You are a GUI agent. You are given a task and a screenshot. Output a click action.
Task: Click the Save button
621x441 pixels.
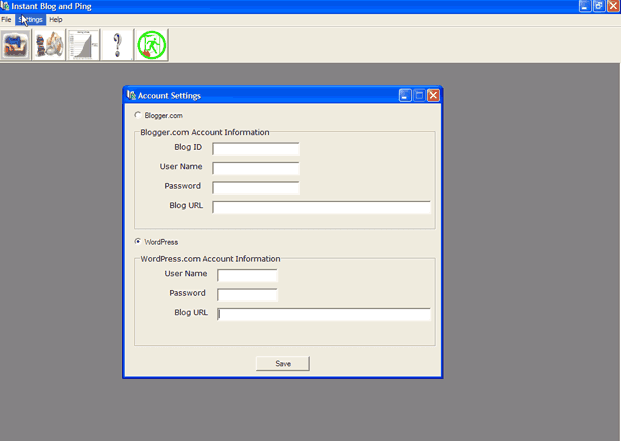283,364
